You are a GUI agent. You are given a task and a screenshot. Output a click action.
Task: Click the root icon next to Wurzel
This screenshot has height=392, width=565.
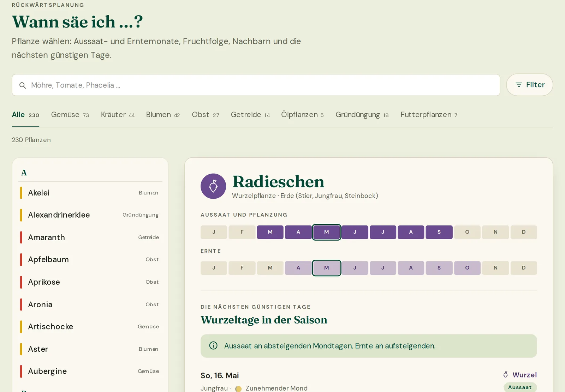tap(506, 375)
